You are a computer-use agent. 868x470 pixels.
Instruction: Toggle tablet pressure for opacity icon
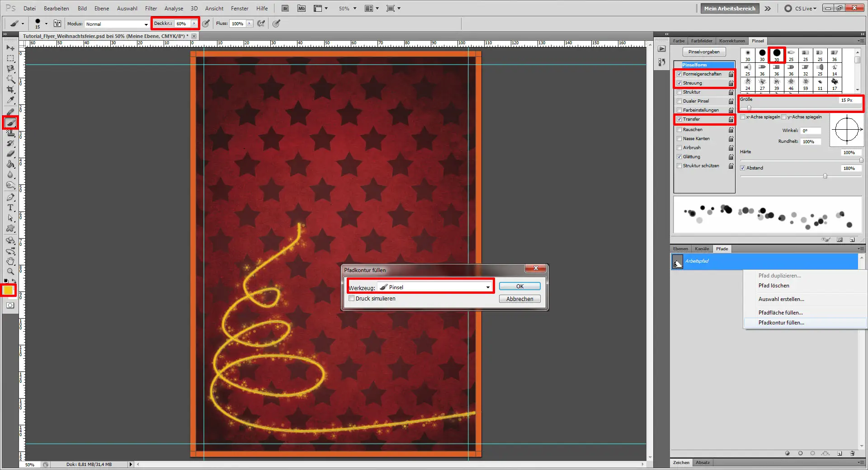click(x=206, y=23)
